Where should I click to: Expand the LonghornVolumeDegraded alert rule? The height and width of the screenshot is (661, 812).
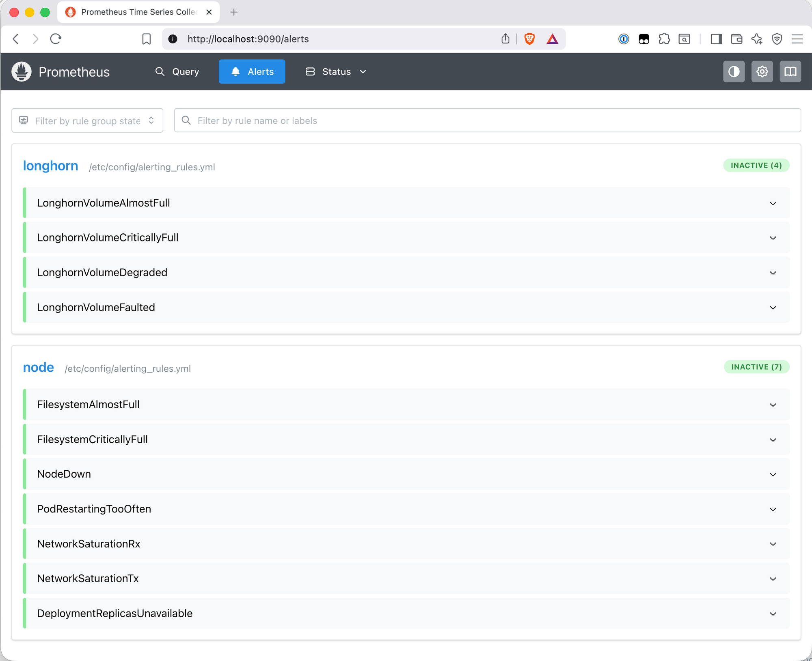406,273
